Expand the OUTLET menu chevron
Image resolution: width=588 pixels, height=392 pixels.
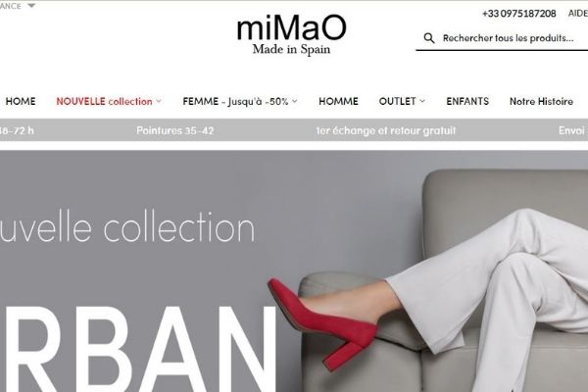click(422, 101)
